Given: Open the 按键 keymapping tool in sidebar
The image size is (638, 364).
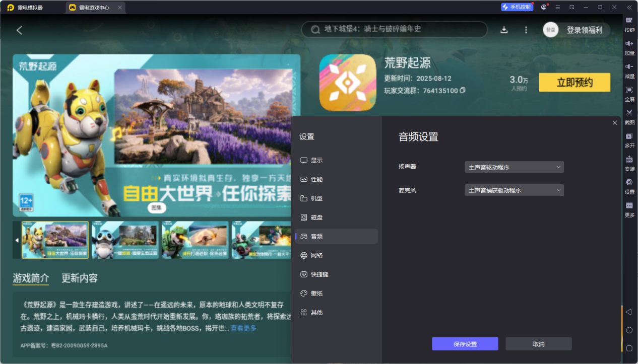Looking at the screenshot, I should [629, 24].
